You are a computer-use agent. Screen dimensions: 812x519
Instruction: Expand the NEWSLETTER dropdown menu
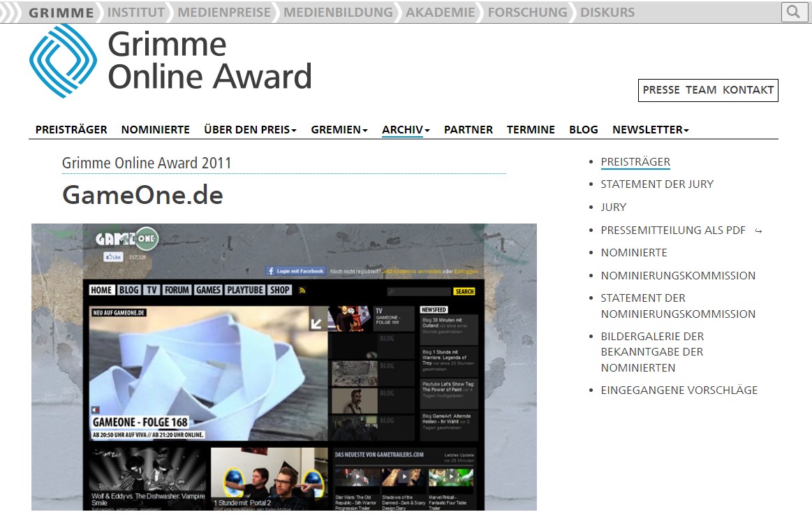(x=651, y=129)
